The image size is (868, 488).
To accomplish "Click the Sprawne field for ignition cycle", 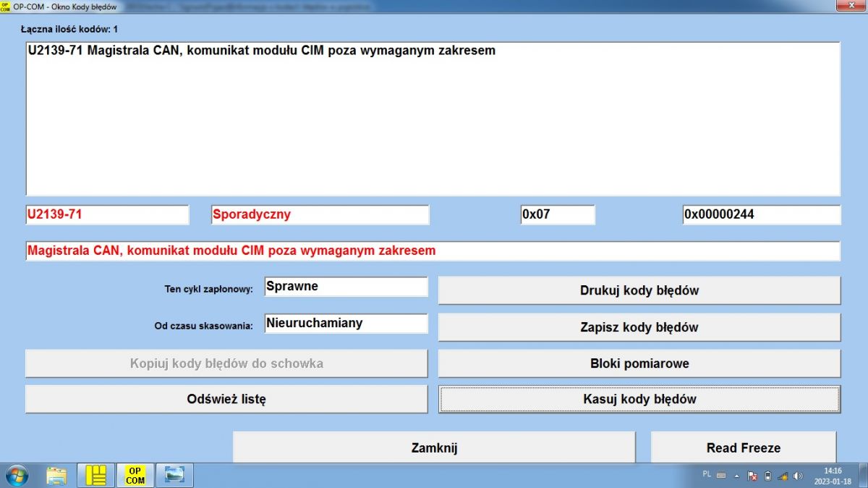I will coord(346,287).
